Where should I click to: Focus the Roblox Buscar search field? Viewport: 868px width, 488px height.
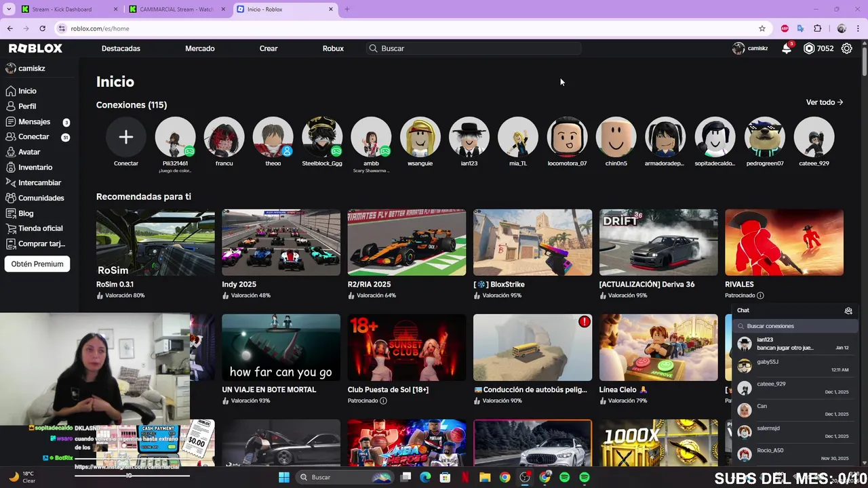[473, 49]
